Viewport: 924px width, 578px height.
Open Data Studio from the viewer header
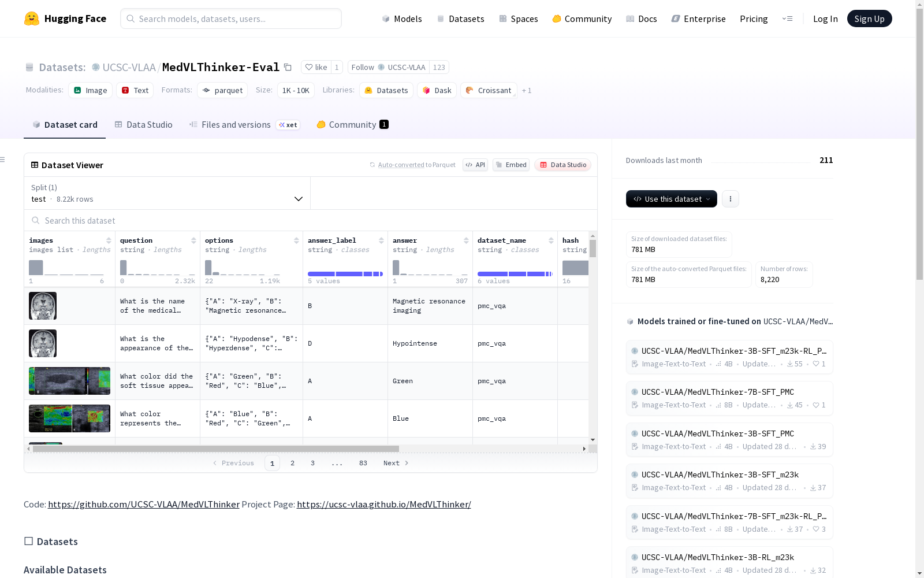[562, 165]
